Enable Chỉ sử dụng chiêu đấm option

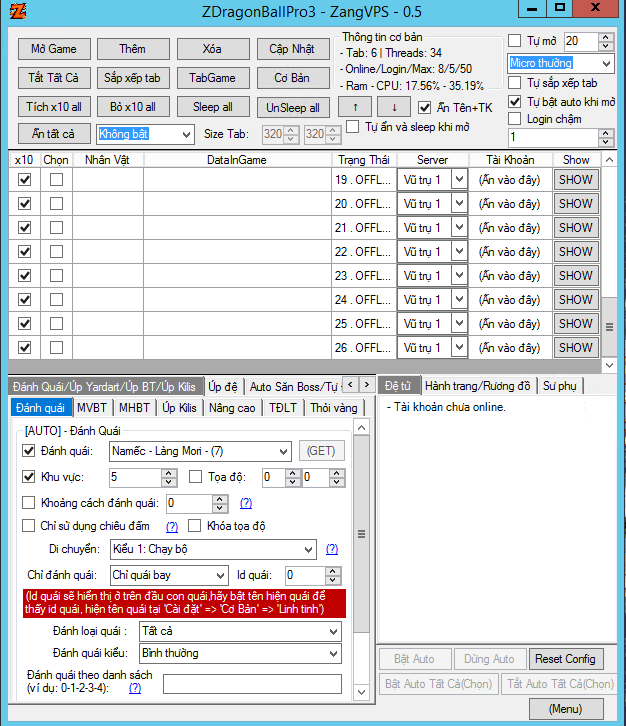(29, 526)
